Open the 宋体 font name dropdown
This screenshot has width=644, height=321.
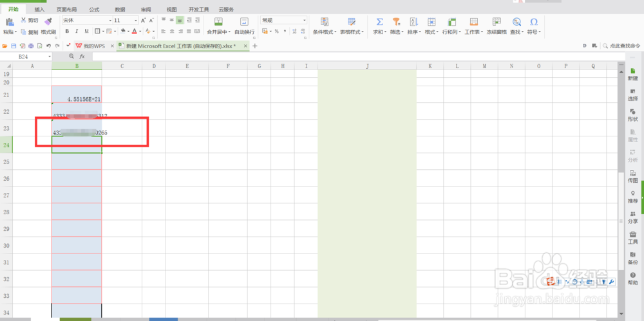point(110,21)
